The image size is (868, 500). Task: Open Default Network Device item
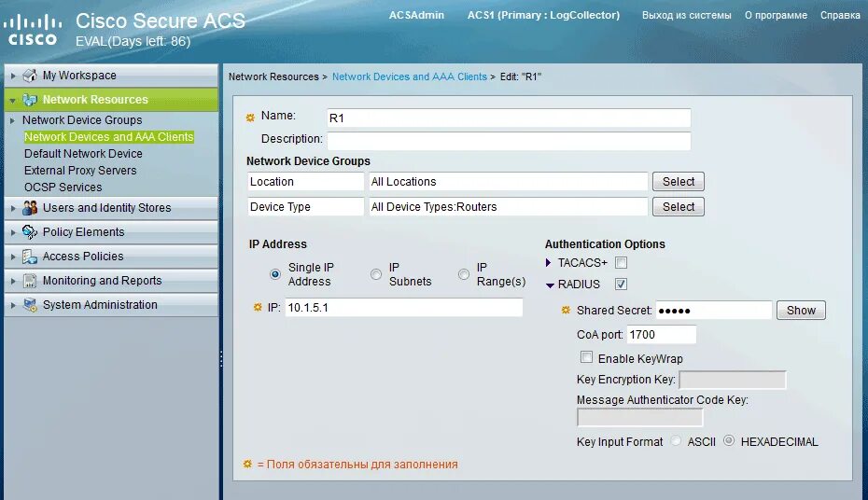[83, 154]
